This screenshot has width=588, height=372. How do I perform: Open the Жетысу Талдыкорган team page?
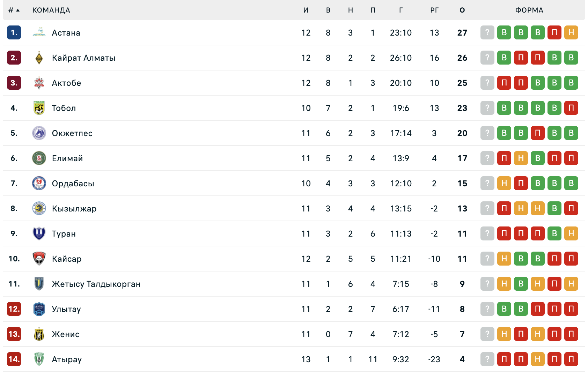96,284
